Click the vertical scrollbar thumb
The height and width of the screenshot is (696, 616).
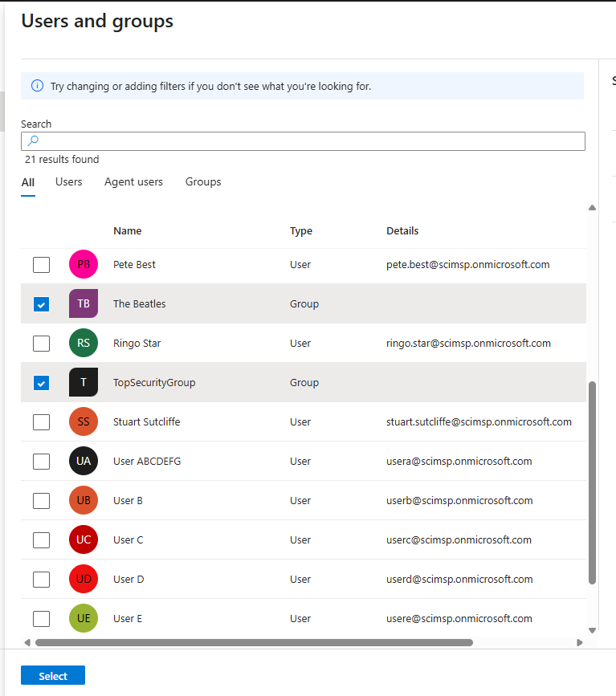[x=592, y=482]
